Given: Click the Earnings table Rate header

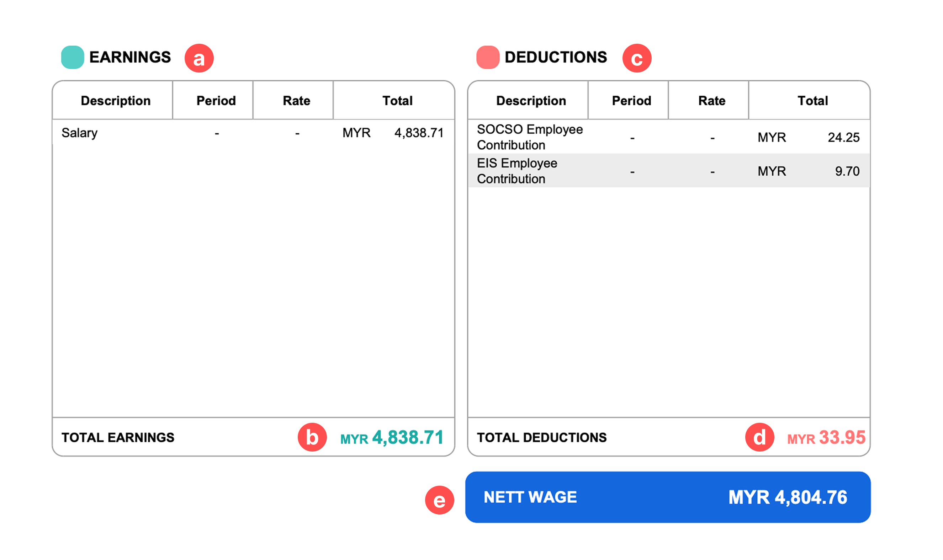Looking at the screenshot, I should 296,101.
